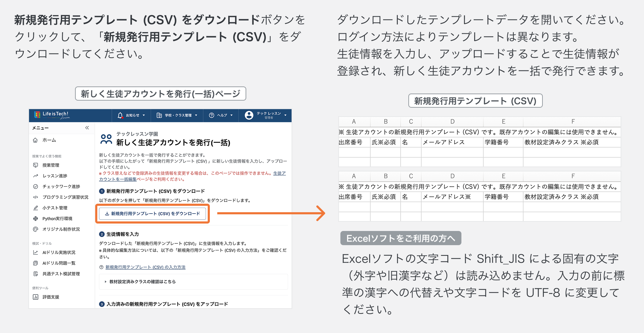Click the download icon in the CSV button
Viewport: 644px width, 333px height.
(107, 214)
